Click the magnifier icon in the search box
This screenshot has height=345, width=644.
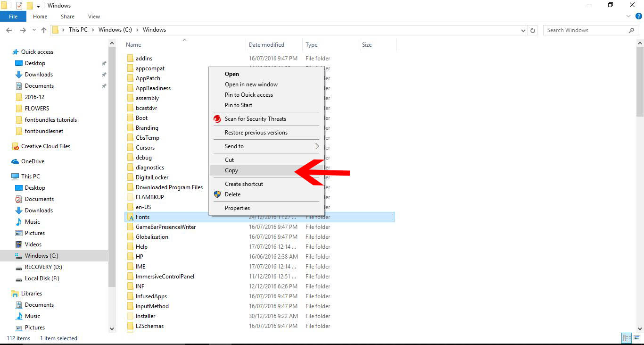(632, 30)
